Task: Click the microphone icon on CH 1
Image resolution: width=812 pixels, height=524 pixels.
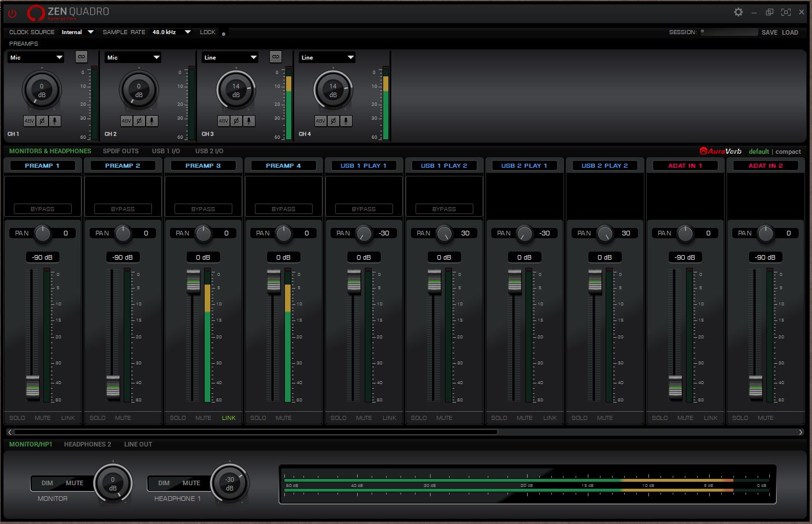Action: (55, 121)
